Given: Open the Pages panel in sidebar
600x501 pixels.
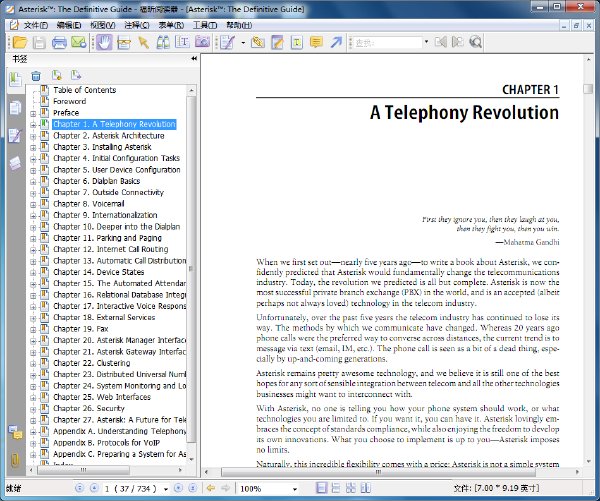Looking at the screenshot, I should pos(15,108).
